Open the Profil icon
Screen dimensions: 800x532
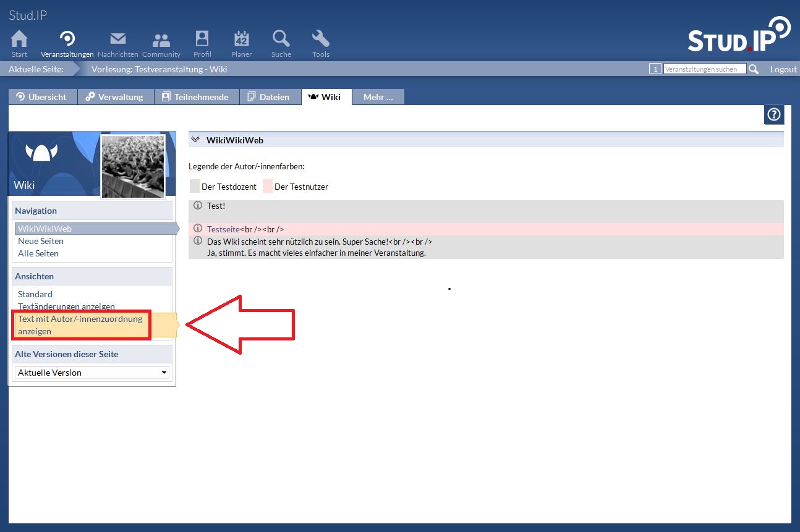pos(202,40)
